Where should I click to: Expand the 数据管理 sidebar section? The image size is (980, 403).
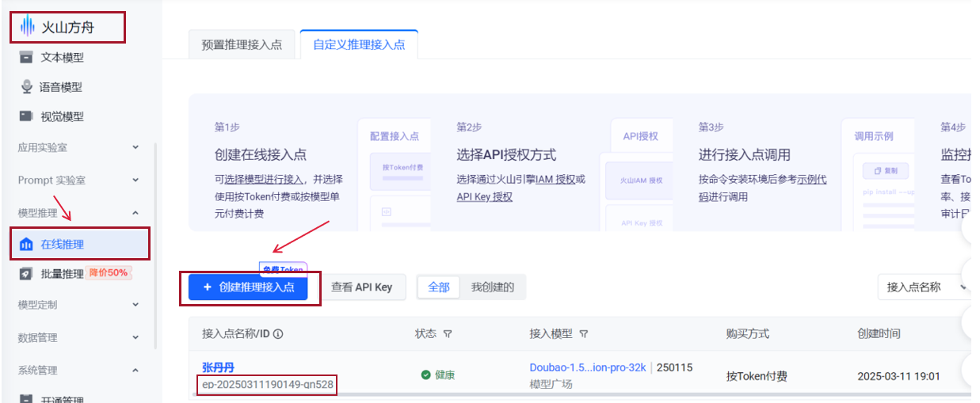[x=135, y=337]
